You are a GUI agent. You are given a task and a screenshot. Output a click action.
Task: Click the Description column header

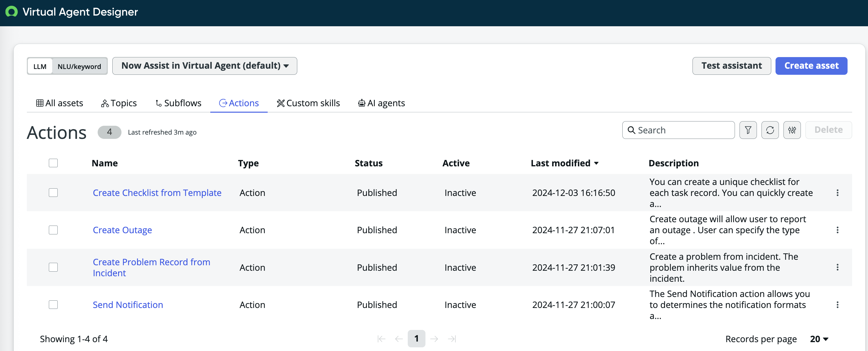(x=674, y=163)
